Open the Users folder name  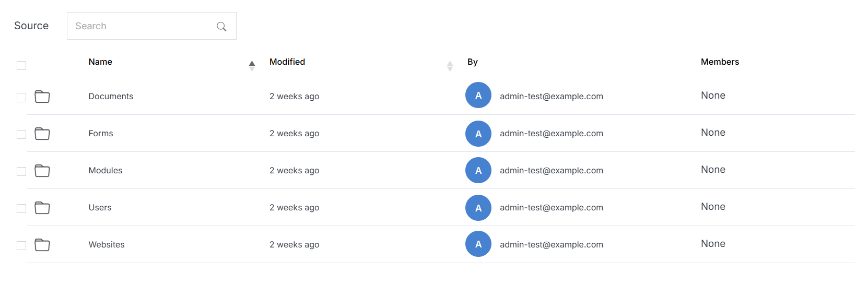click(100, 207)
